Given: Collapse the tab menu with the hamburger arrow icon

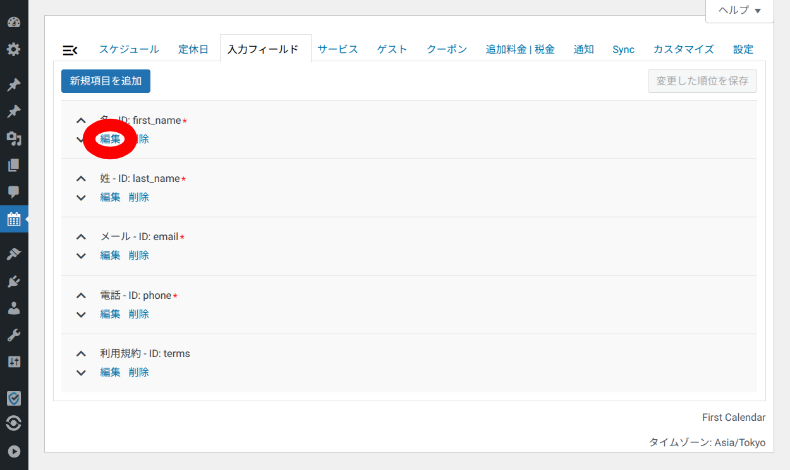Looking at the screenshot, I should pos(70,50).
